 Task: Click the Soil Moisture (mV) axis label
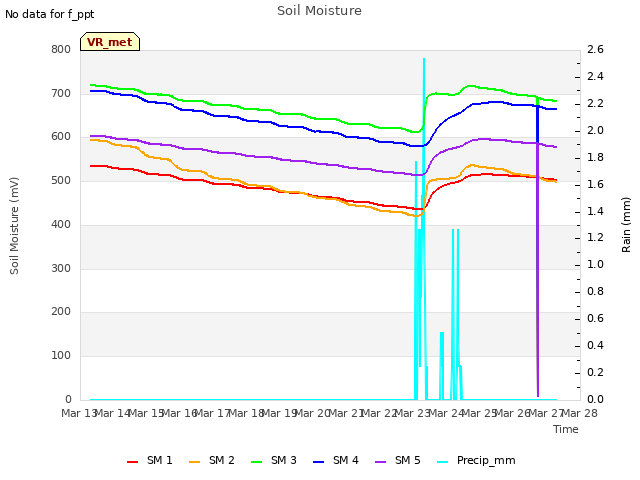point(14,226)
